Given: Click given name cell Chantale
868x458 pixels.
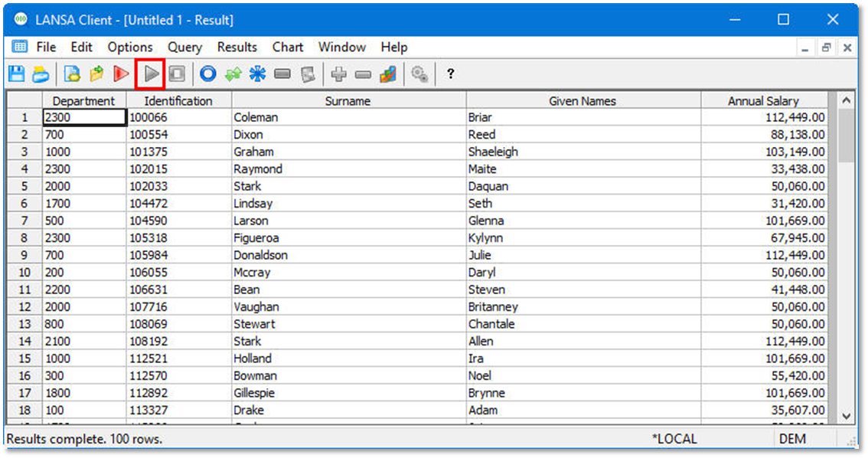Looking at the screenshot, I should click(x=583, y=324).
